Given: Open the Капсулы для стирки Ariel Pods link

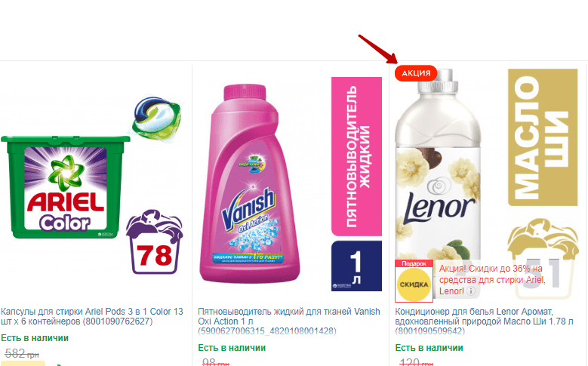Looking at the screenshot, I should (92, 316).
